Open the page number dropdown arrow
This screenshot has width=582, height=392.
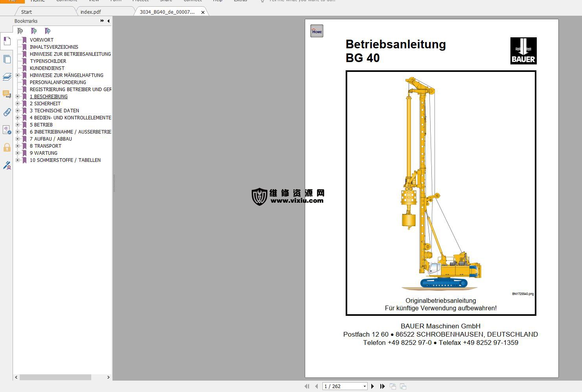point(365,387)
